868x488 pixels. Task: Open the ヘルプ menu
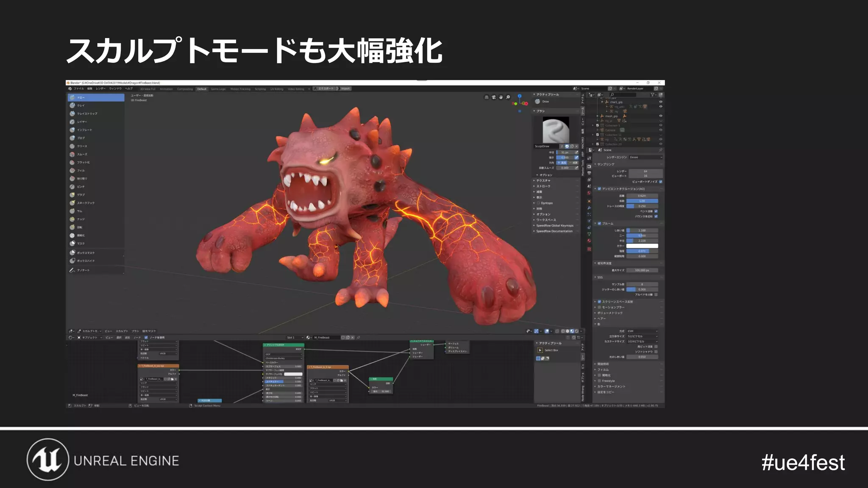129,89
